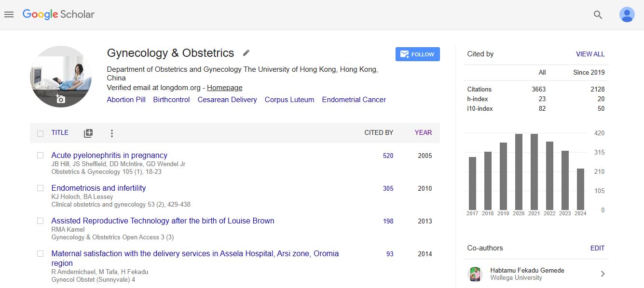Viewport: 644px width, 288px height.
Task: Select the Endometriosis and infertility checkbox
Action: click(x=41, y=188)
